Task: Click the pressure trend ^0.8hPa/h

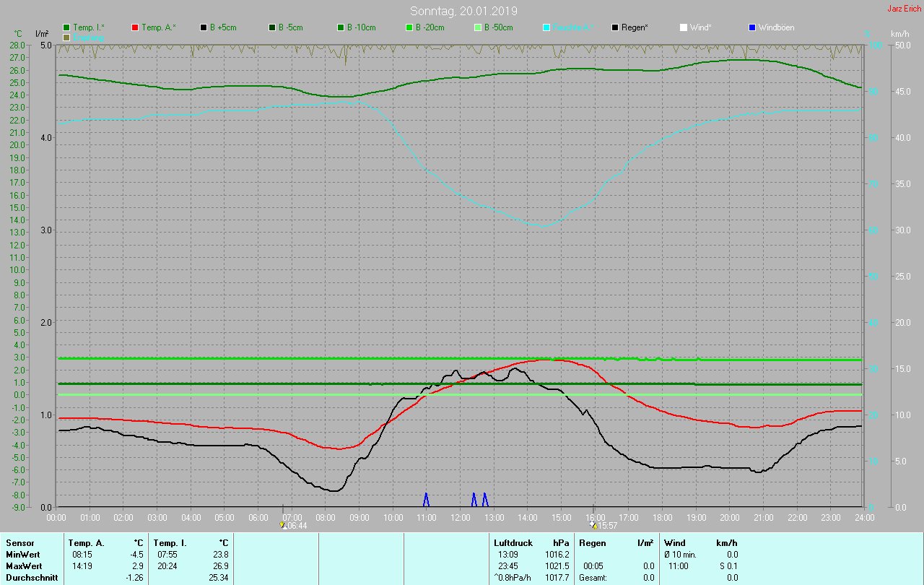Action: 514,578
